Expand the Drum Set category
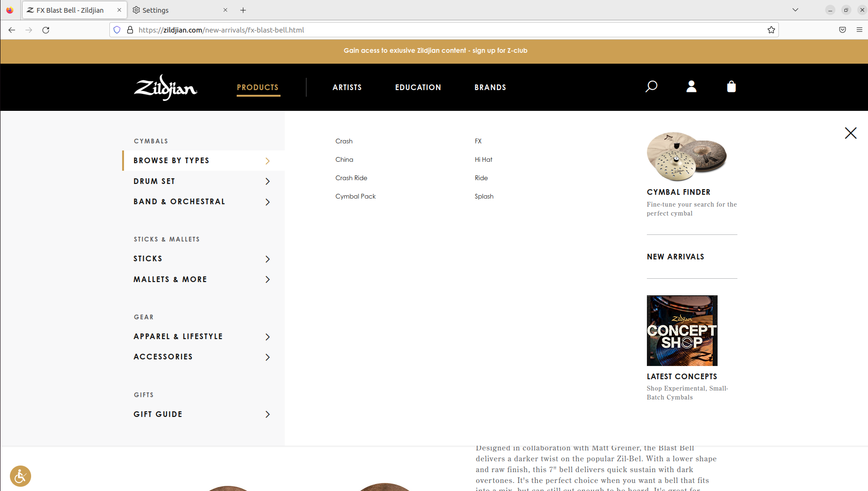The image size is (868, 491). click(154, 181)
